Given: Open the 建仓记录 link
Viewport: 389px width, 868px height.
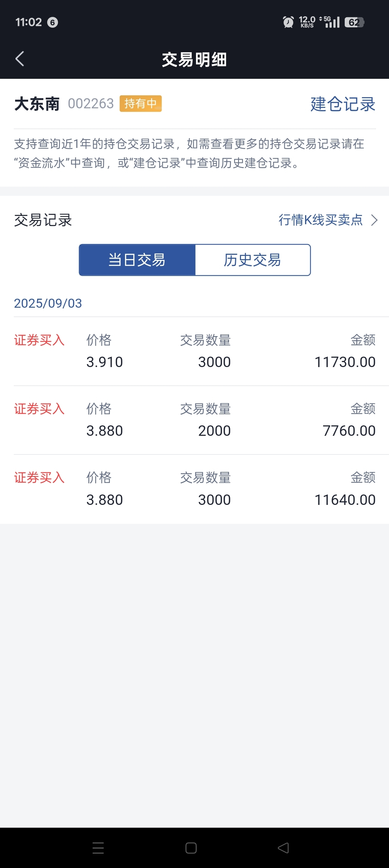Looking at the screenshot, I should 343,104.
